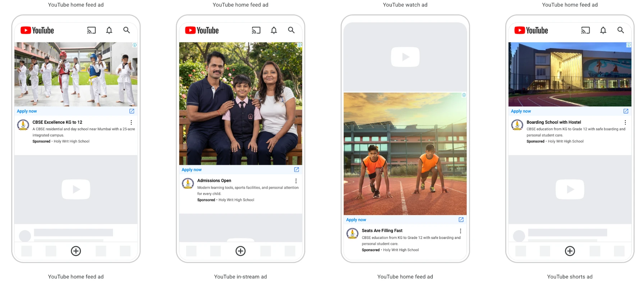Click the school logo avatar next to Boarding School with Hostel

pos(517,125)
